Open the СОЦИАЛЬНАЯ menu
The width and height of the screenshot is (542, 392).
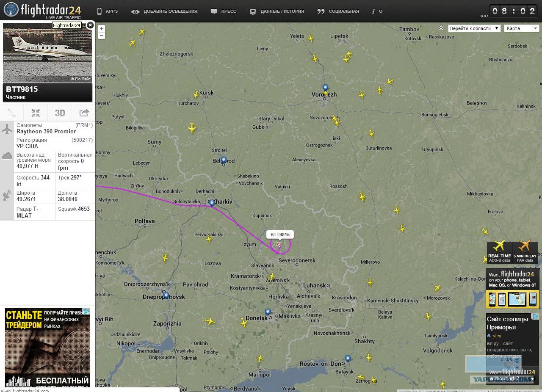[x=338, y=11]
